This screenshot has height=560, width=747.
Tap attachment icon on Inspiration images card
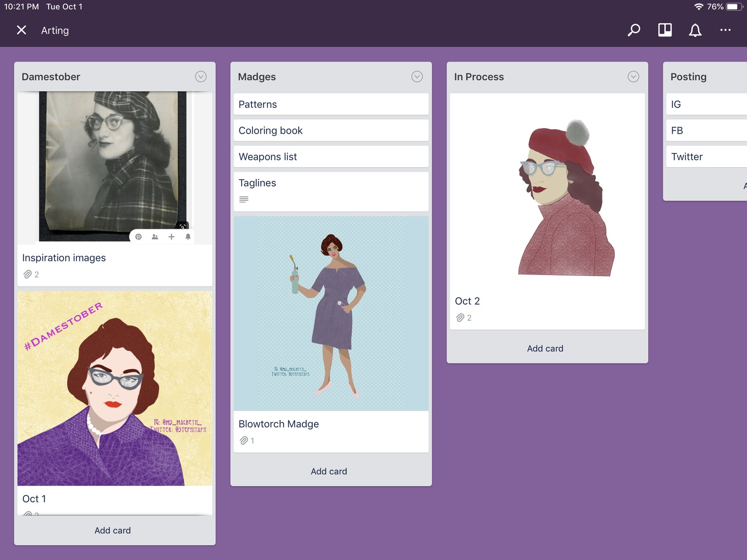point(28,275)
